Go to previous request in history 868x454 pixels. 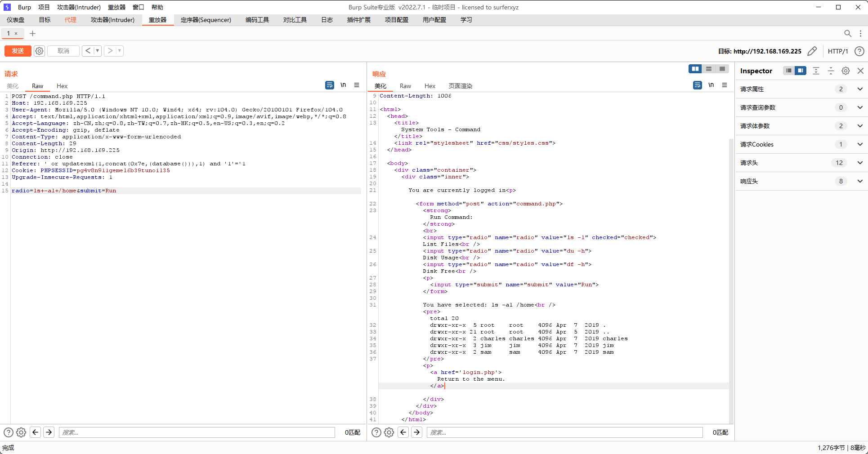tap(88, 51)
